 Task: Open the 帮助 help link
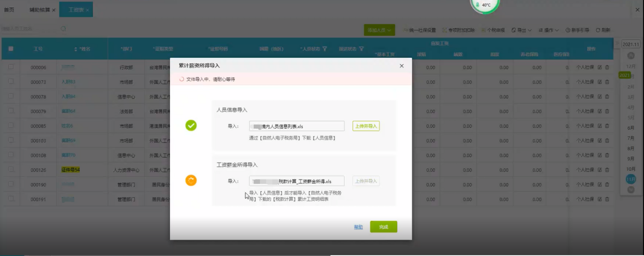pyautogui.click(x=358, y=227)
